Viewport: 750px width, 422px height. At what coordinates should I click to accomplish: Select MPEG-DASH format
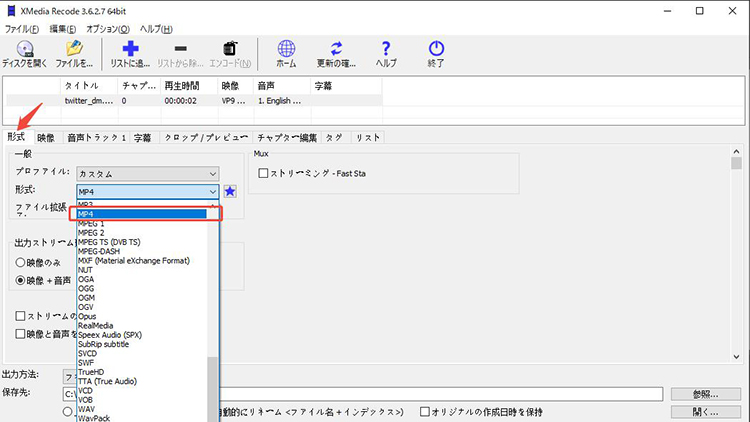pyautogui.click(x=142, y=251)
